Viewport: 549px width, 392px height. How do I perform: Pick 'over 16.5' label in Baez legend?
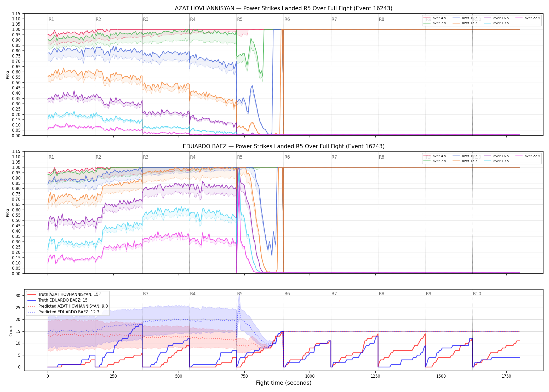(x=501, y=156)
